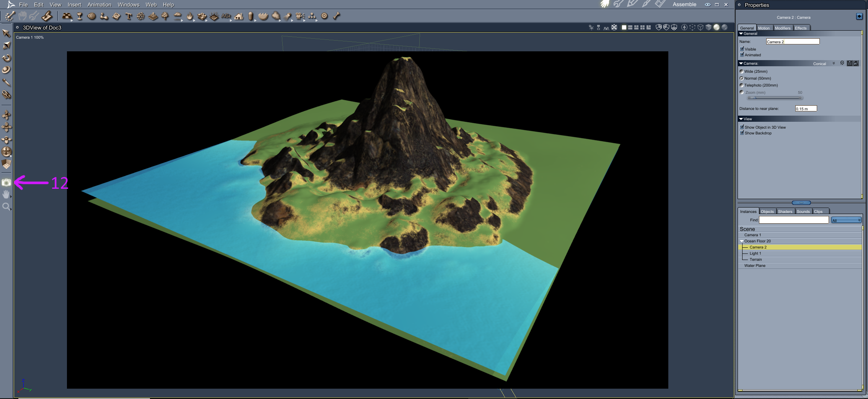The width and height of the screenshot is (868, 399).
Task: Insert a movie camera object
Action: pos(300,16)
